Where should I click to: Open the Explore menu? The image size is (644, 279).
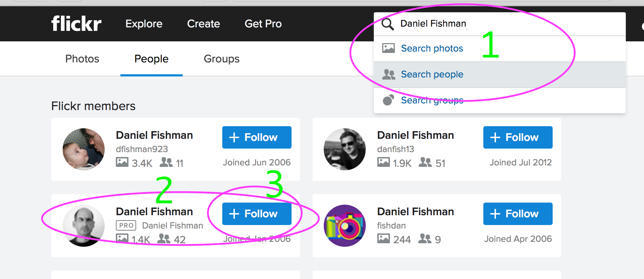click(144, 23)
